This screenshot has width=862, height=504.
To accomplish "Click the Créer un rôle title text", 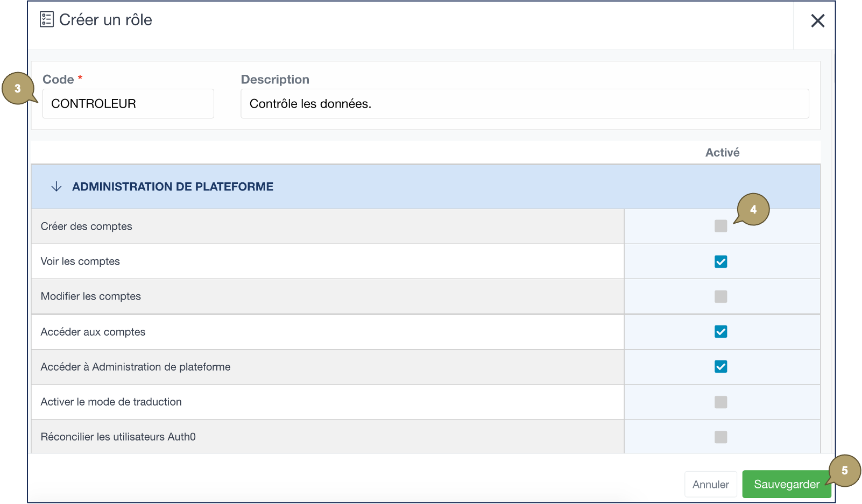I will coord(105,20).
